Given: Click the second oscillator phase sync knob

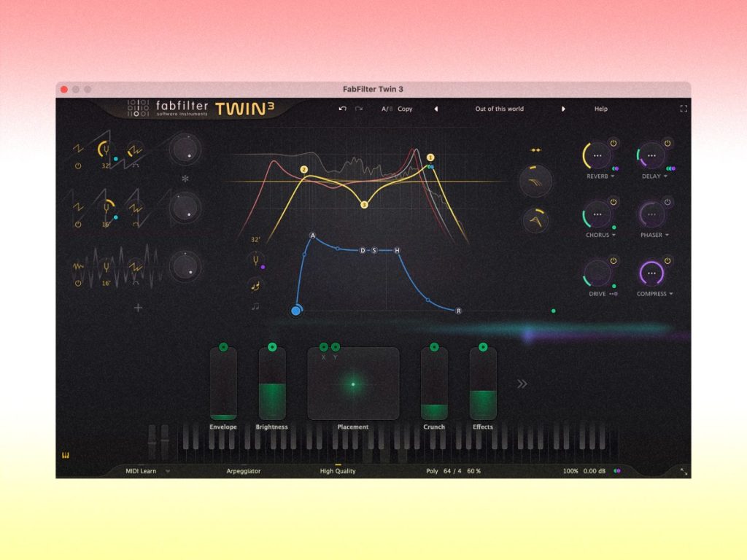Looking at the screenshot, I should click(x=135, y=208).
